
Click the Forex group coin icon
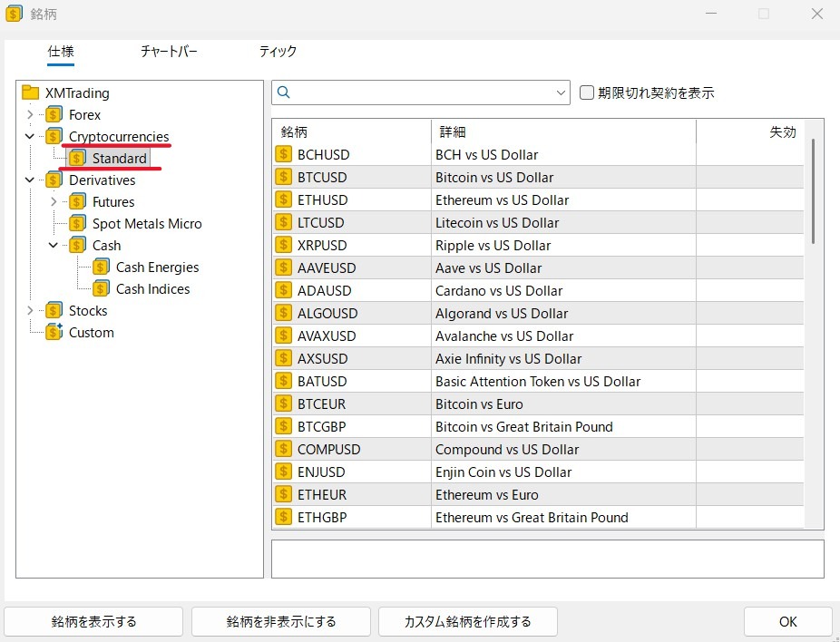(54, 114)
